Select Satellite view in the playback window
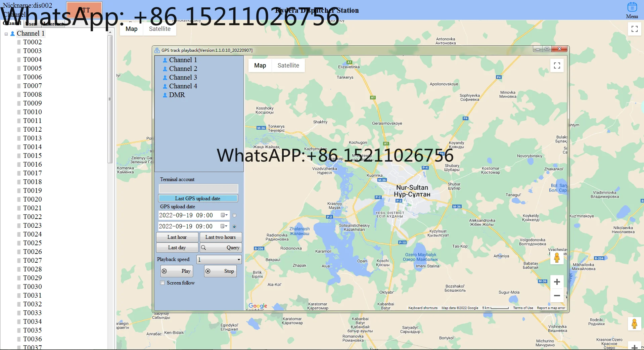 pyautogui.click(x=288, y=65)
